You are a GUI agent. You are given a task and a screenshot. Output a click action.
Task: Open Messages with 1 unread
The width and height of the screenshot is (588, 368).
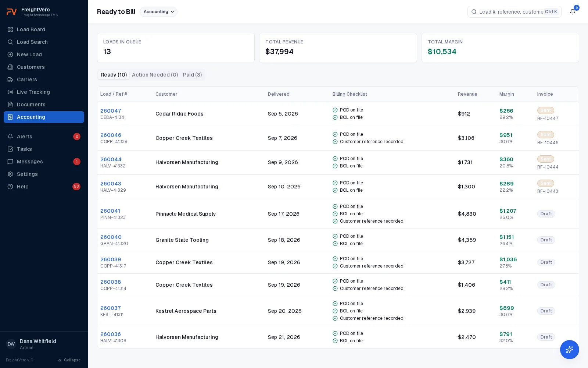(x=44, y=162)
